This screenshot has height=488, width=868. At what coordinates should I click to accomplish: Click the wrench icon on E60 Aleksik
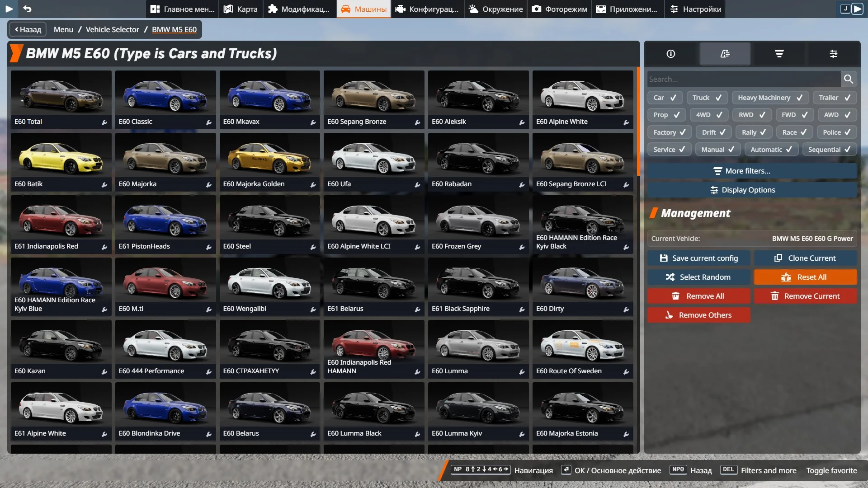(x=522, y=122)
